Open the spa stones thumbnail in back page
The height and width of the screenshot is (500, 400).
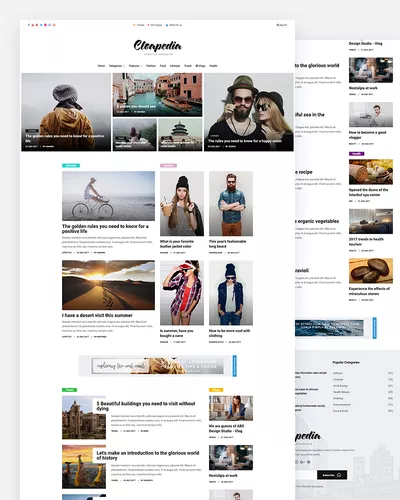371,271
